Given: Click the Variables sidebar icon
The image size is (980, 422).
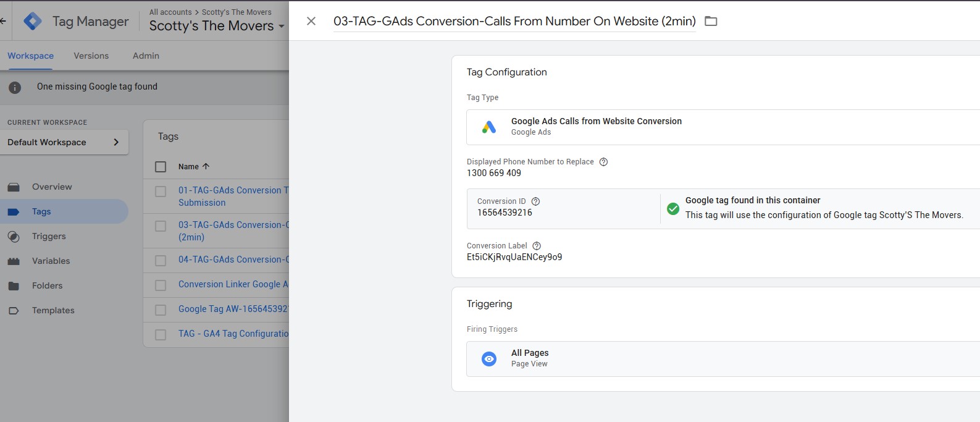Looking at the screenshot, I should 14,261.
